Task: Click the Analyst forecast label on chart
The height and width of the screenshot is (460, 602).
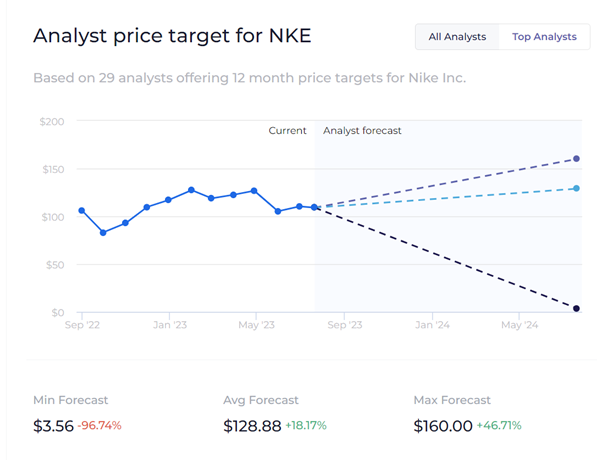Action: pyautogui.click(x=362, y=131)
